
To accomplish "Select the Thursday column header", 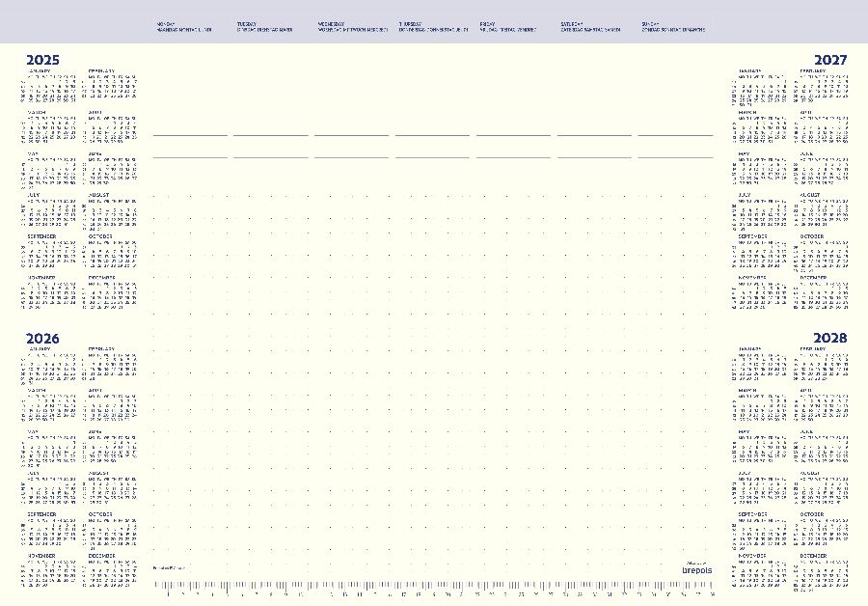I will 433,27.
